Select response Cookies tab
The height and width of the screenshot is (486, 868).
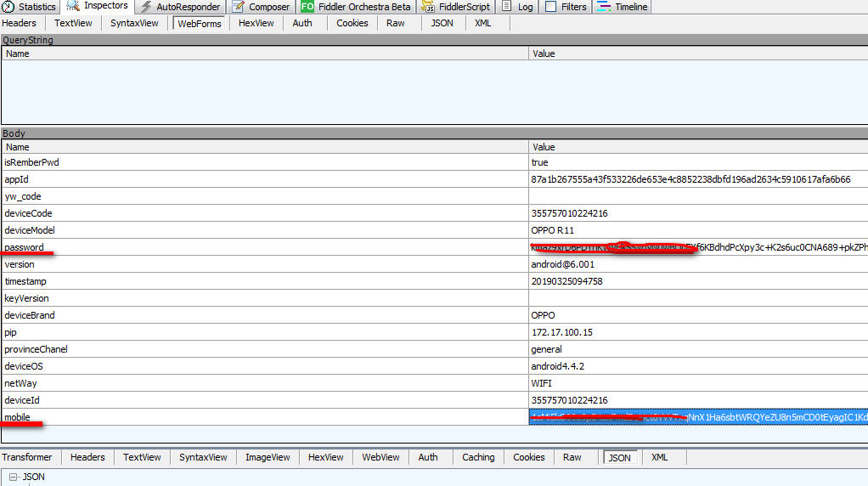(x=528, y=457)
